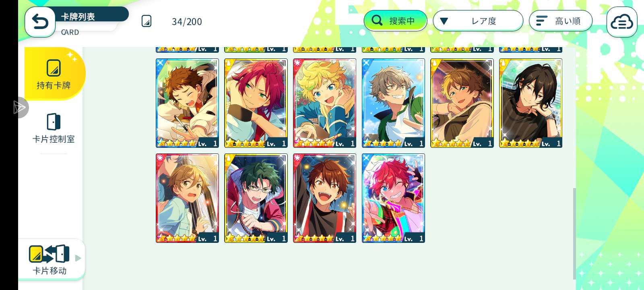Tap the laughing brown-haired boy in black shirt card
This screenshot has width=644, height=290.
pos(324,198)
